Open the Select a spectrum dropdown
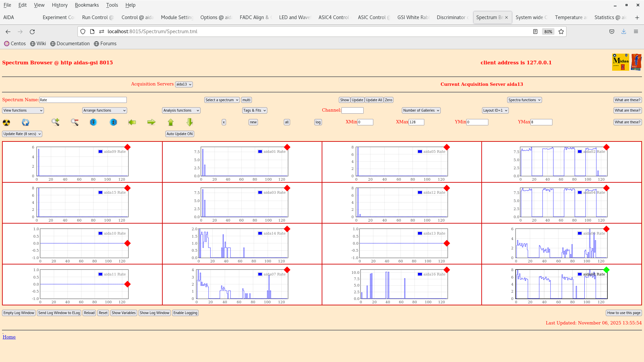Viewport: 644px width, 362px height. tap(222, 100)
